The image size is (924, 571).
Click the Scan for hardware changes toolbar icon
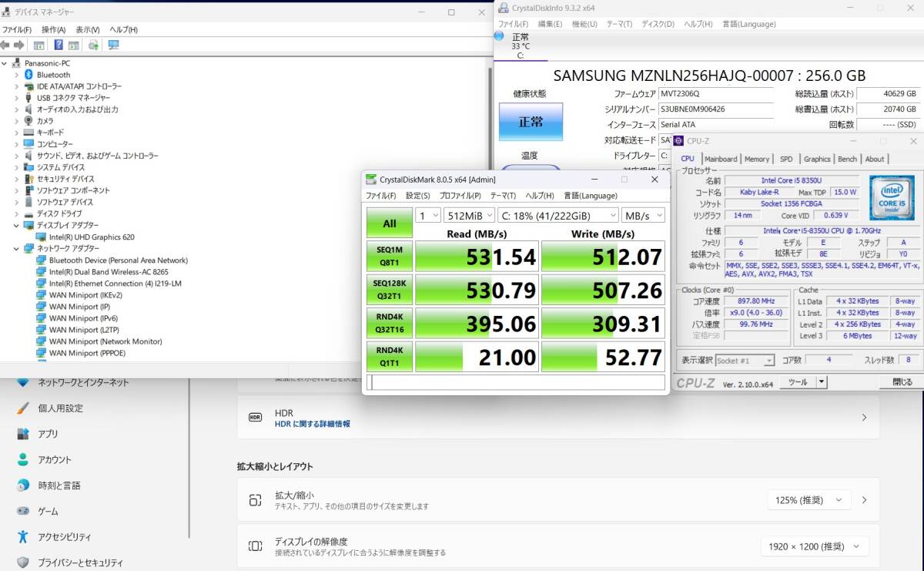[92, 45]
